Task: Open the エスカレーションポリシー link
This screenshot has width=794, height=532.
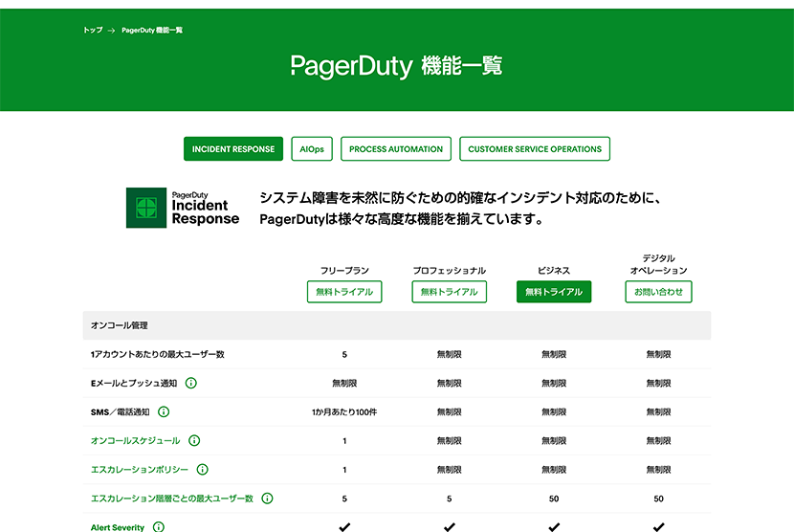Action: tap(140, 470)
